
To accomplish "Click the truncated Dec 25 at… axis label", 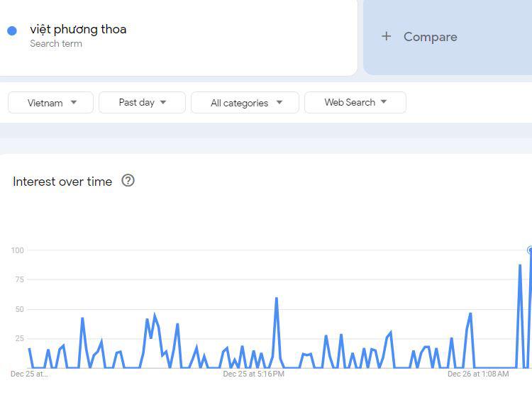I will 29,374.
